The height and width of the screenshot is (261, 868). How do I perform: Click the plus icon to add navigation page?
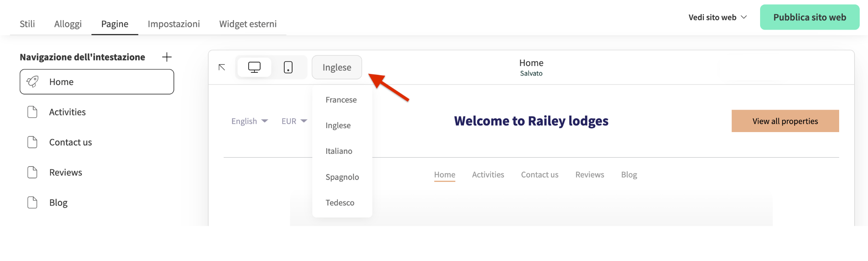coord(167,57)
